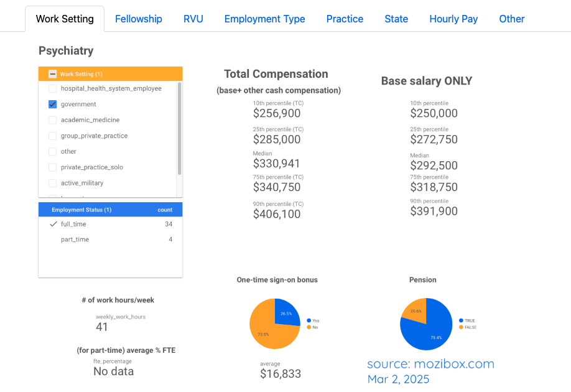This screenshot has height=392, width=571.
Task: Click the blue TRUE legend dot
Action: point(460,320)
